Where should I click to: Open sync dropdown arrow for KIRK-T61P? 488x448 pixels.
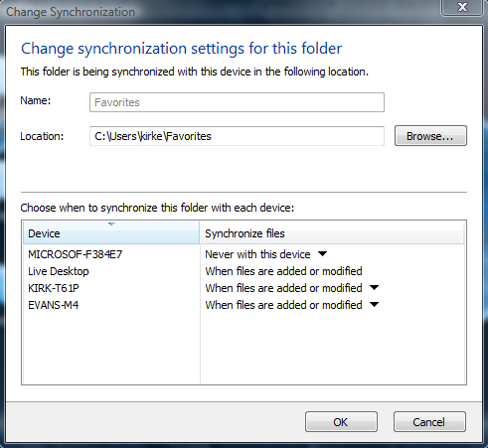374,288
